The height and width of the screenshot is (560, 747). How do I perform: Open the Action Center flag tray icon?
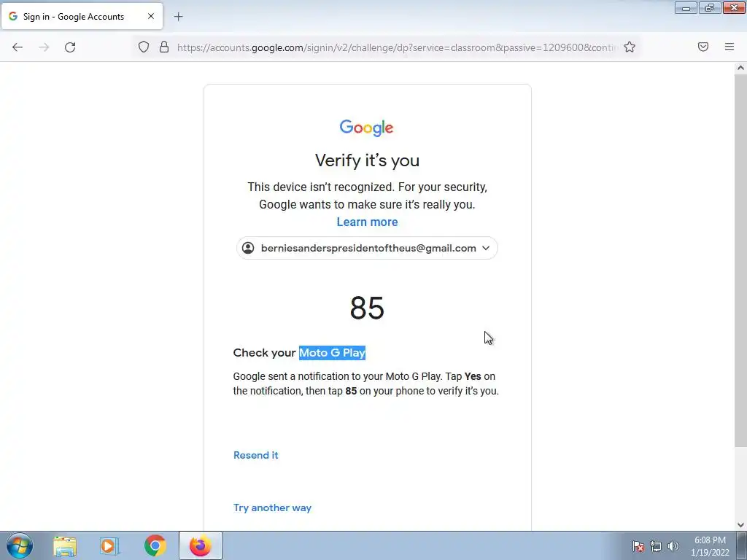tap(638, 546)
